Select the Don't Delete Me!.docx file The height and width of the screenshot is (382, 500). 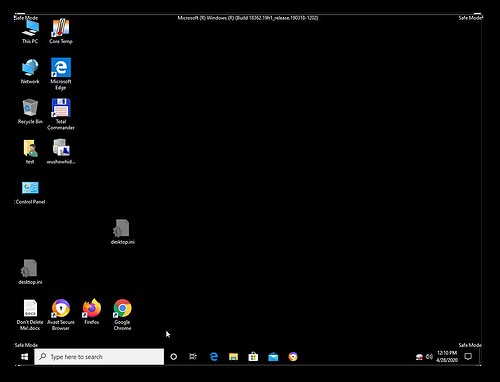click(x=30, y=315)
